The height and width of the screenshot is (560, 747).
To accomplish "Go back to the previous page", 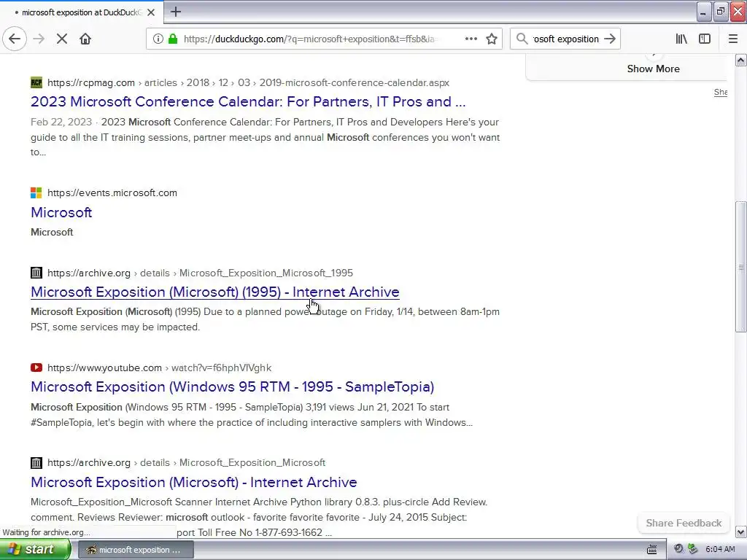I will 15,39.
